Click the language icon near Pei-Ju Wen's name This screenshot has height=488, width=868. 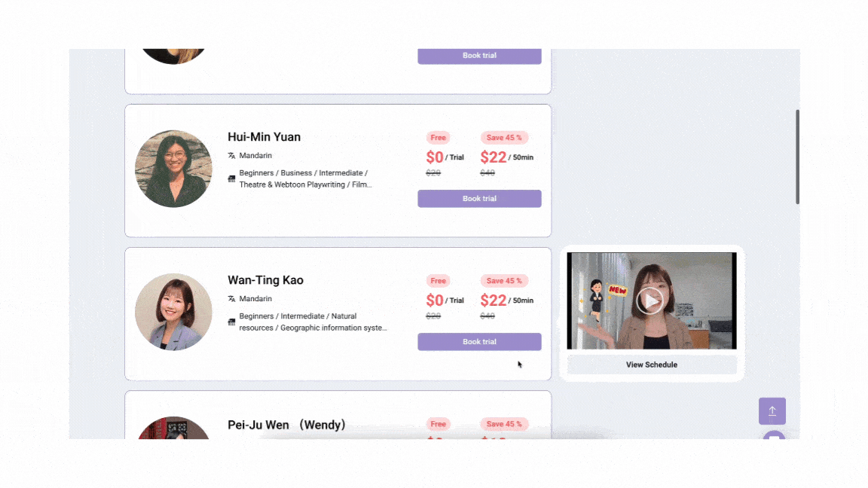pos(231,443)
